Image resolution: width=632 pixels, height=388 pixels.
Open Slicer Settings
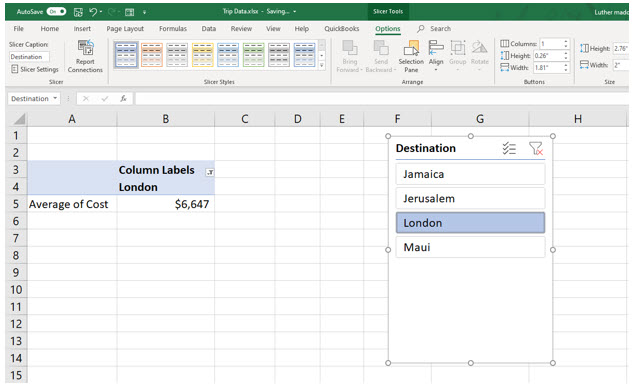[35, 69]
